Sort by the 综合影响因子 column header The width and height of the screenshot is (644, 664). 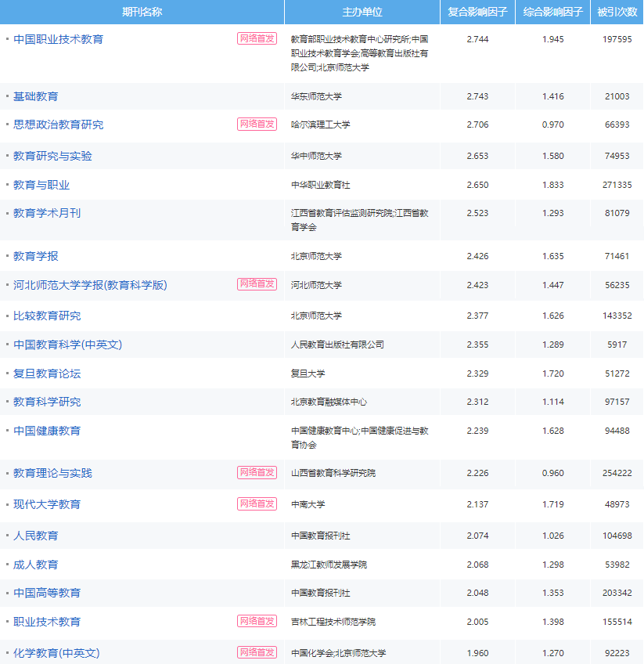553,12
